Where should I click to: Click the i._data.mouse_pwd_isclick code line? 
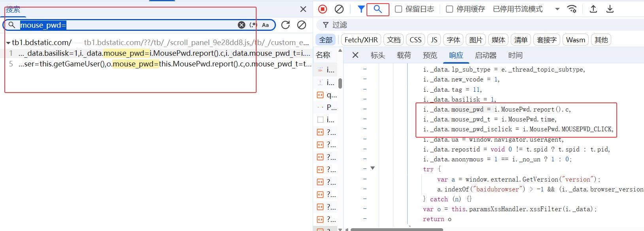[x=518, y=129]
